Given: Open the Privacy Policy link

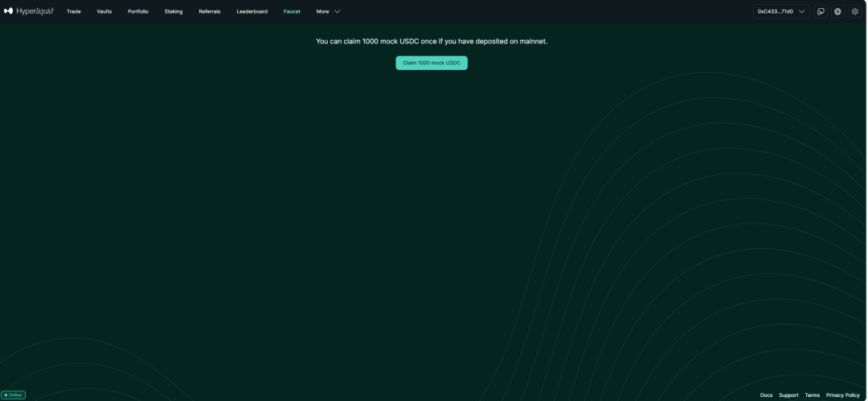Looking at the screenshot, I should 842,395.
